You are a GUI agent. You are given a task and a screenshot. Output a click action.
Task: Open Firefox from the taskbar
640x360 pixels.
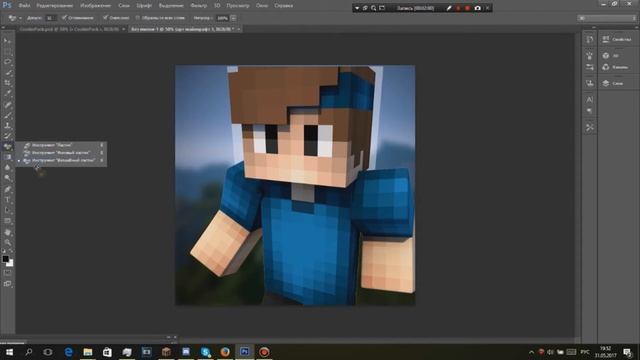click(x=225, y=352)
